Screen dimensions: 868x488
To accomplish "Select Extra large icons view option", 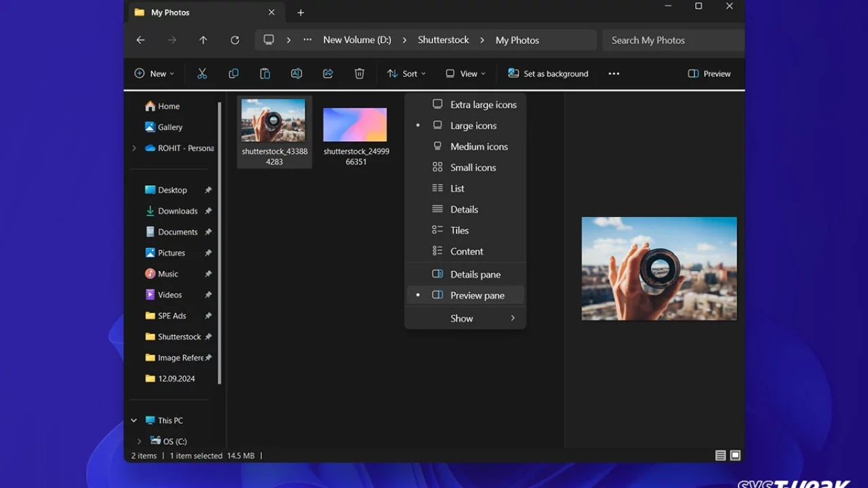I will (465, 104).
